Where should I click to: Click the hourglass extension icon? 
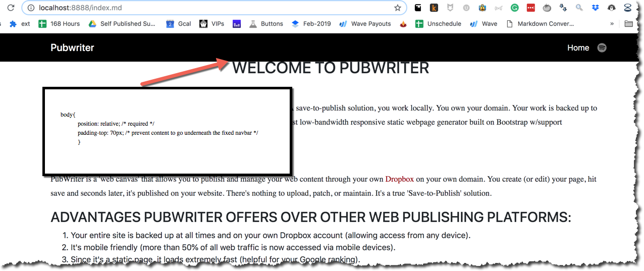coord(628,8)
